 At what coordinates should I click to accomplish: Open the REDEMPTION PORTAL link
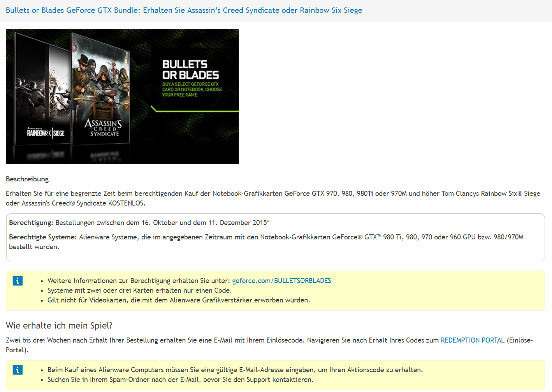click(473, 340)
